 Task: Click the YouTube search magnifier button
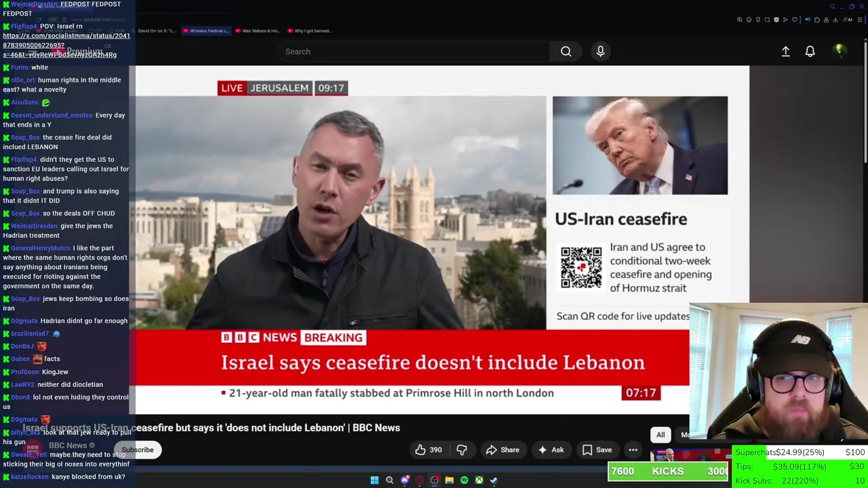(566, 52)
